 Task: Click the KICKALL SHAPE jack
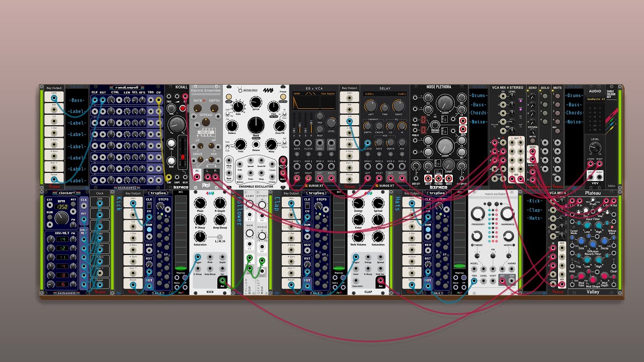coord(177,177)
